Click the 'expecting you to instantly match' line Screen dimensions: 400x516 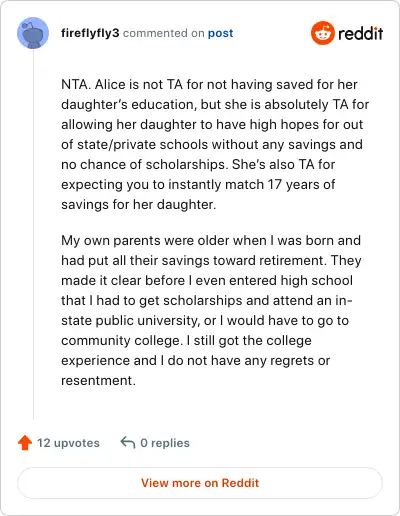(198, 185)
